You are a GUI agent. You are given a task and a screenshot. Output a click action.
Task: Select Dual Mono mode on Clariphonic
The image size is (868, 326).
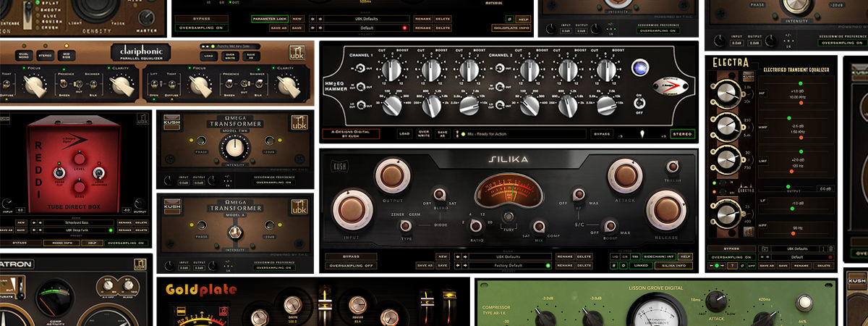click(24, 56)
